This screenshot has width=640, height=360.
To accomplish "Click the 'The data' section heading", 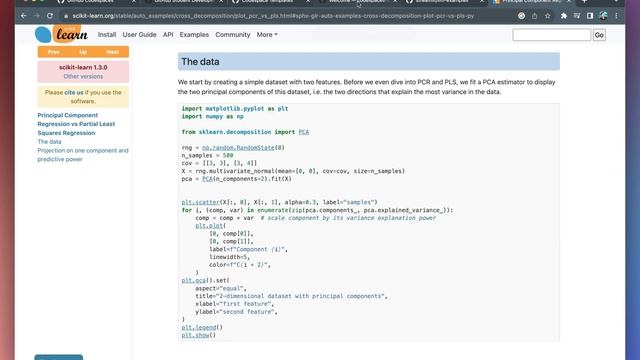I will [x=200, y=62].
